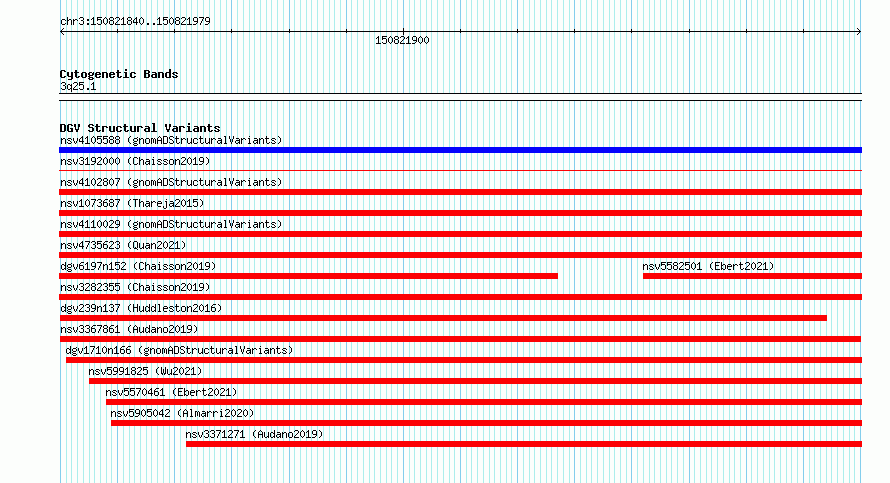Click red bar under dgv6197n152
The width and height of the screenshot is (890, 483).
pyautogui.click(x=308, y=276)
